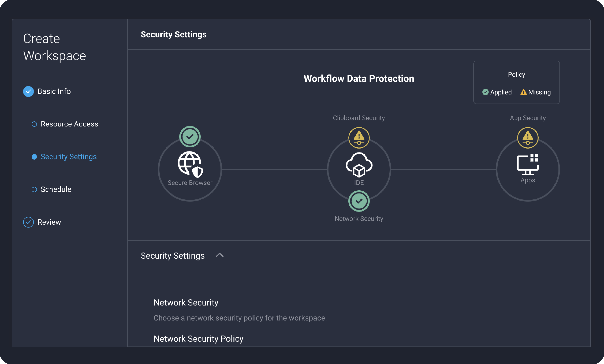The image size is (604, 364).
Task: Open the Review step
Action: click(x=49, y=222)
